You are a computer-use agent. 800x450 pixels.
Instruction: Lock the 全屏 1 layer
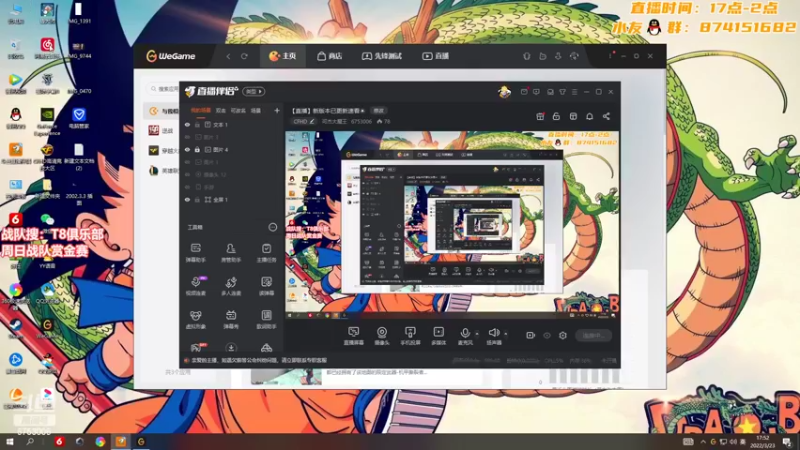(x=197, y=199)
